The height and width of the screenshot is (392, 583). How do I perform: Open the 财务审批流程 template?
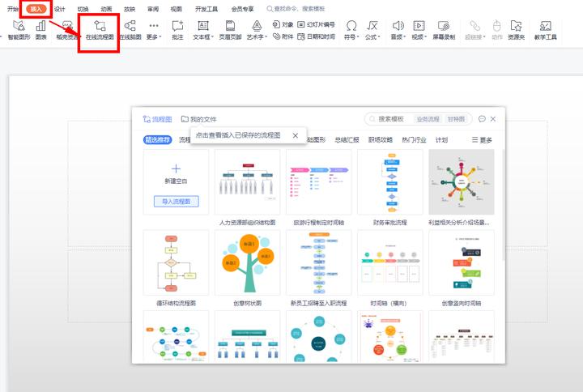tap(390, 182)
